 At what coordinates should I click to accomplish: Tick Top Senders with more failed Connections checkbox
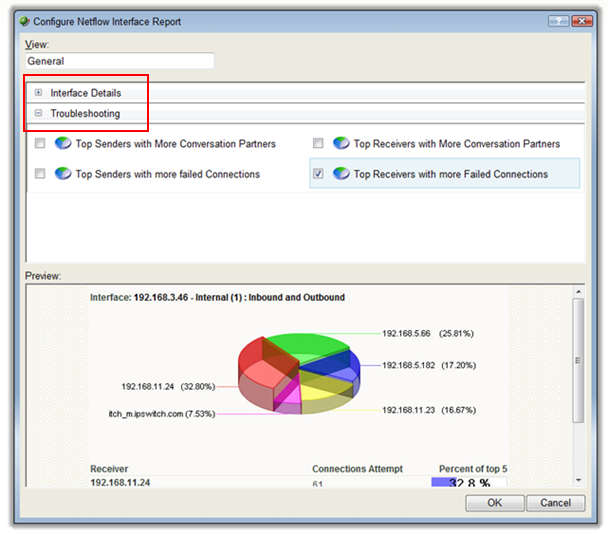(x=40, y=174)
